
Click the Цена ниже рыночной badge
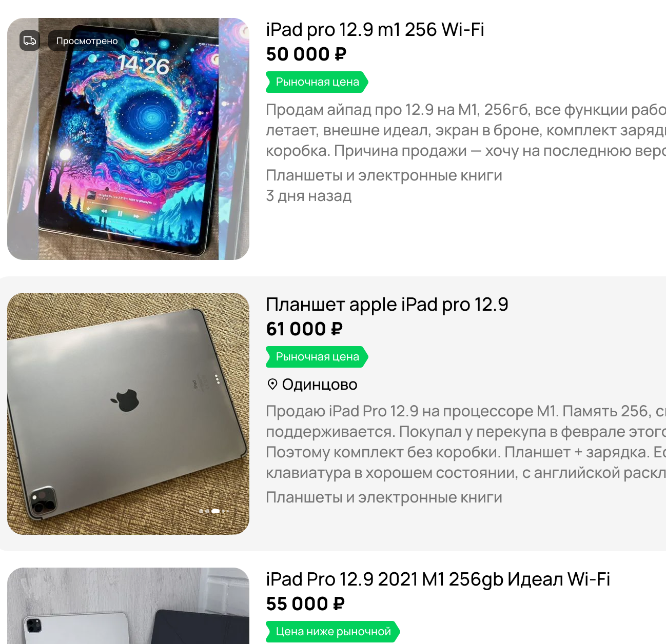(333, 632)
